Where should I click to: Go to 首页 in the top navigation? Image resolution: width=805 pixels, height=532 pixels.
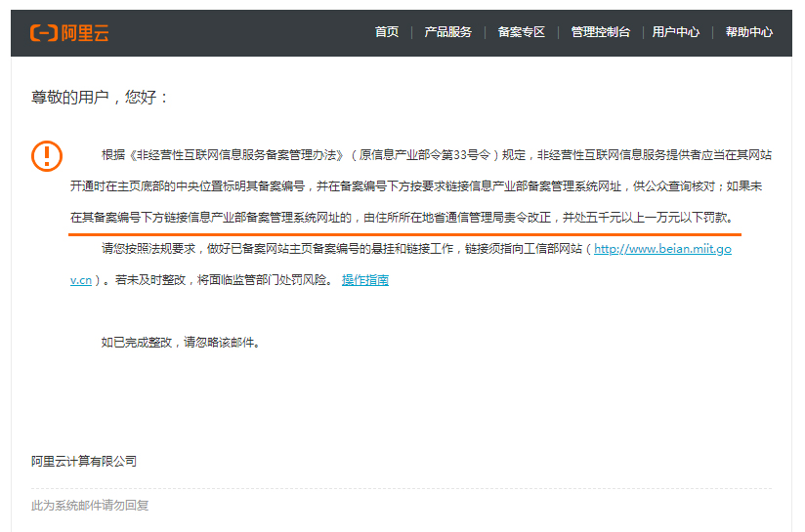tap(387, 32)
